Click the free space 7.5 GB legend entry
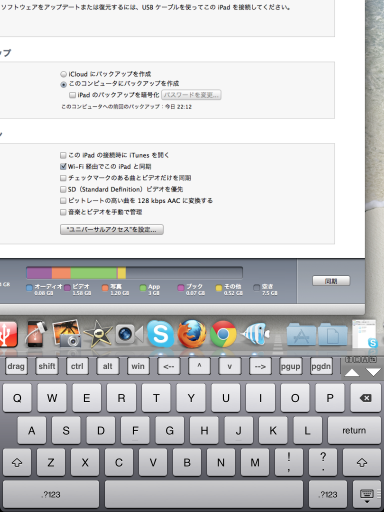This screenshot has width=384, height=512. 266,290
